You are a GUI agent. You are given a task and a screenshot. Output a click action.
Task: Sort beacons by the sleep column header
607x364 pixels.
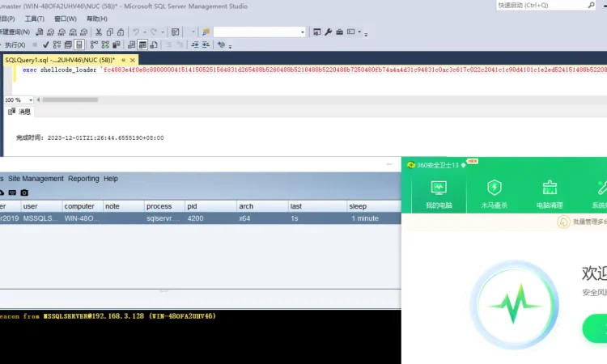pyautogui.click(x=374, y=206)
